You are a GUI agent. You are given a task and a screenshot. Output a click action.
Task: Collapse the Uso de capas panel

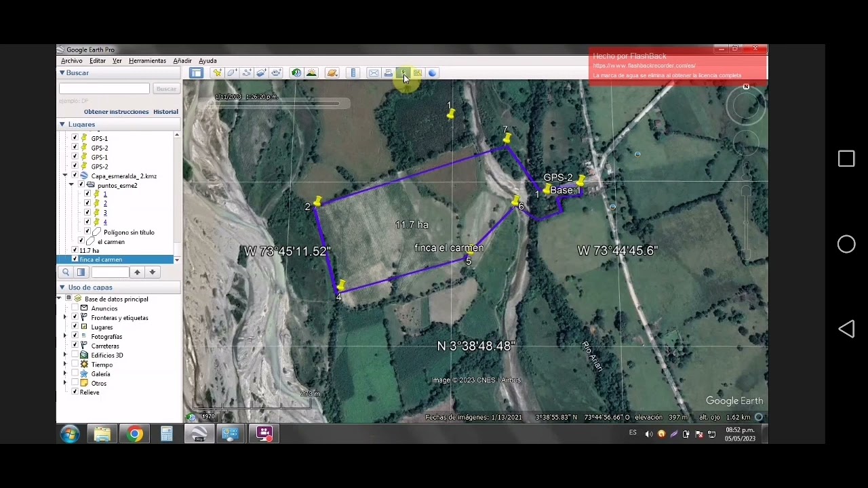62,287
